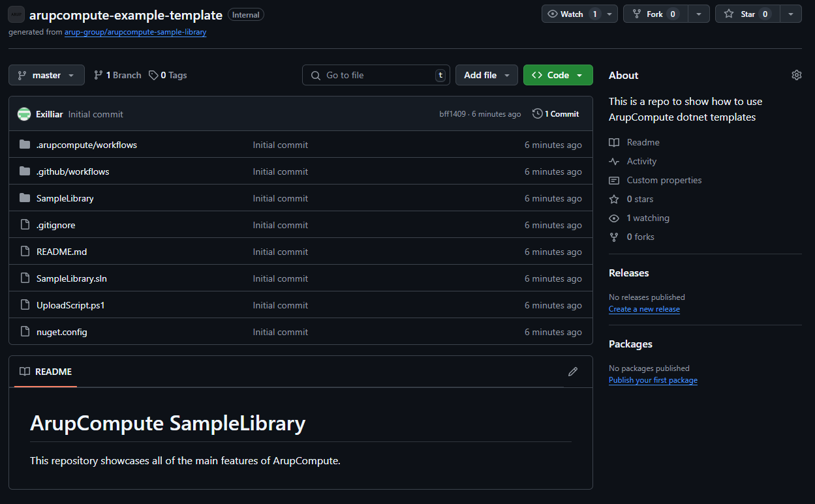Select the README tab
Screen dimensions: 815x504
point(46,372)
